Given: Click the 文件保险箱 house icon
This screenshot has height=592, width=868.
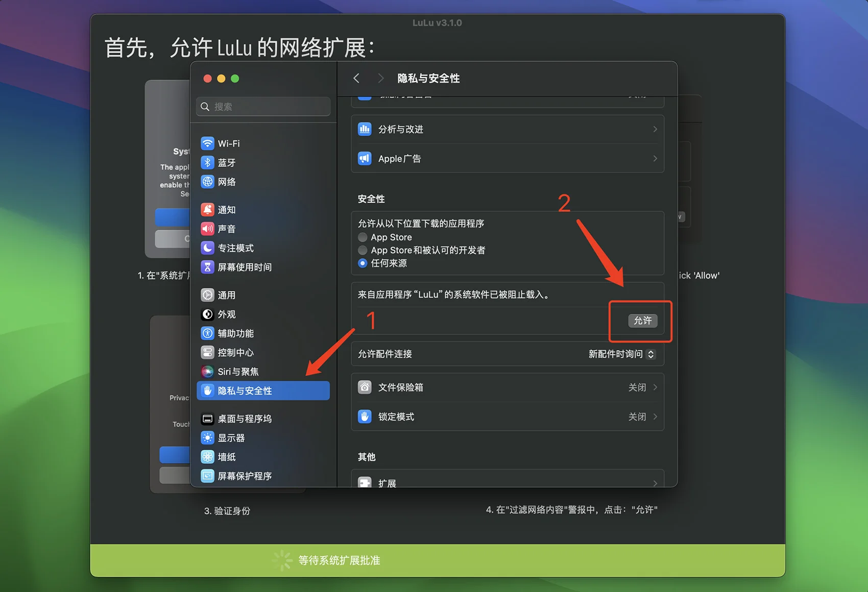Looking at the screenshot, I should pyautogui.click(x=365, y=387).
